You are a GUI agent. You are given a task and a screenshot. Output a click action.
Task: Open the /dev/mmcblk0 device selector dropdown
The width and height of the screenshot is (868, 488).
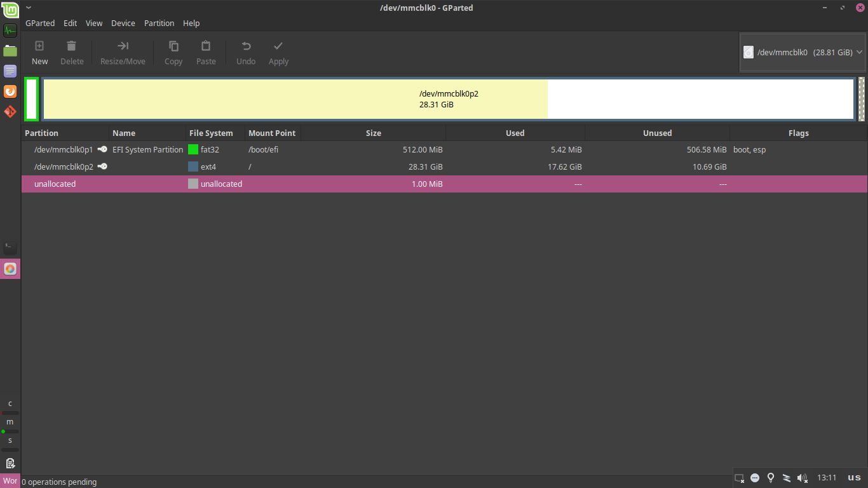coord(803,52)
